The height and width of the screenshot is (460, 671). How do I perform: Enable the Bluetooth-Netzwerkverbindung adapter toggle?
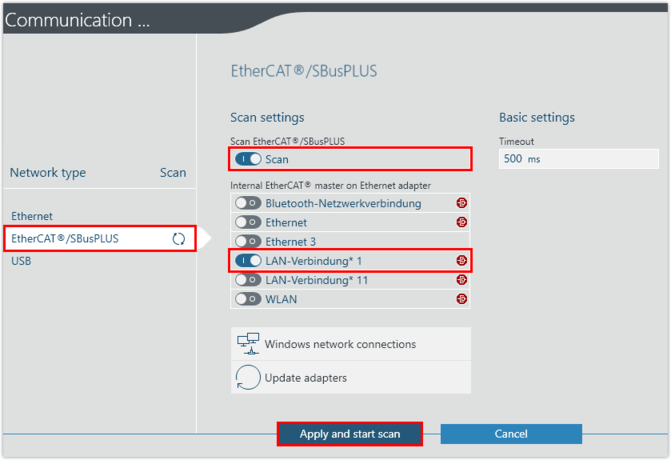248,203
